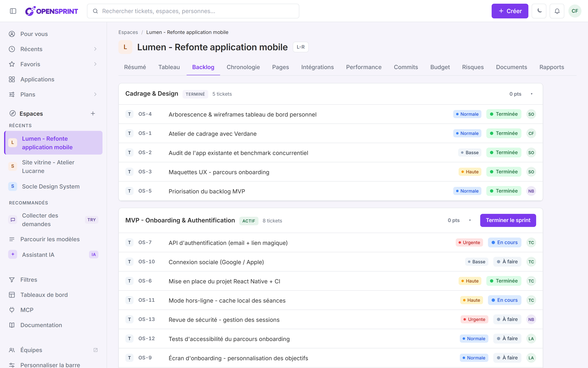Switch to the Chronologie tab
The height and width of the screenshot is (368, 588).
point(243,67)
